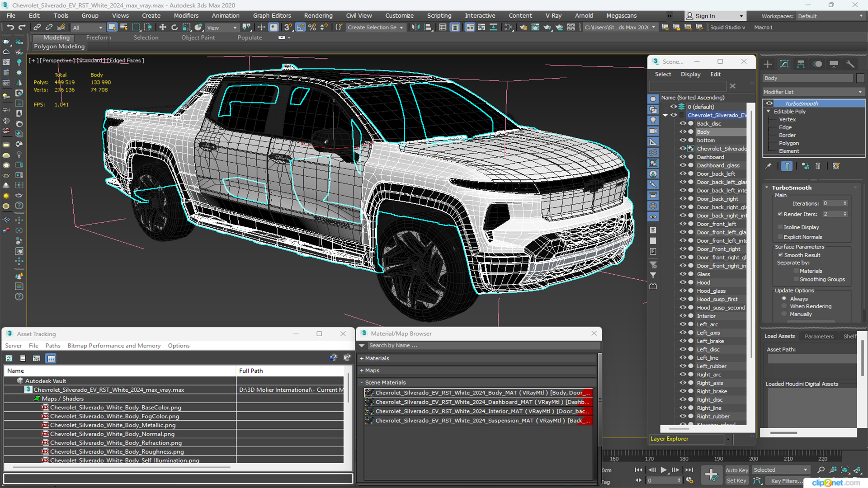868x488 pixels.
Task: Open Render Setup teapot icon
Action: point(523,28)
